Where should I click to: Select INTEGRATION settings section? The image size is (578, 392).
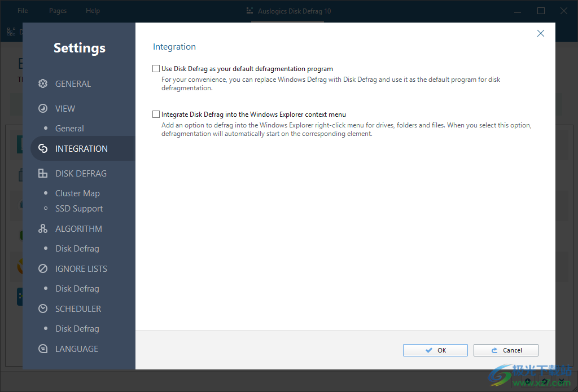click(81, 148)
